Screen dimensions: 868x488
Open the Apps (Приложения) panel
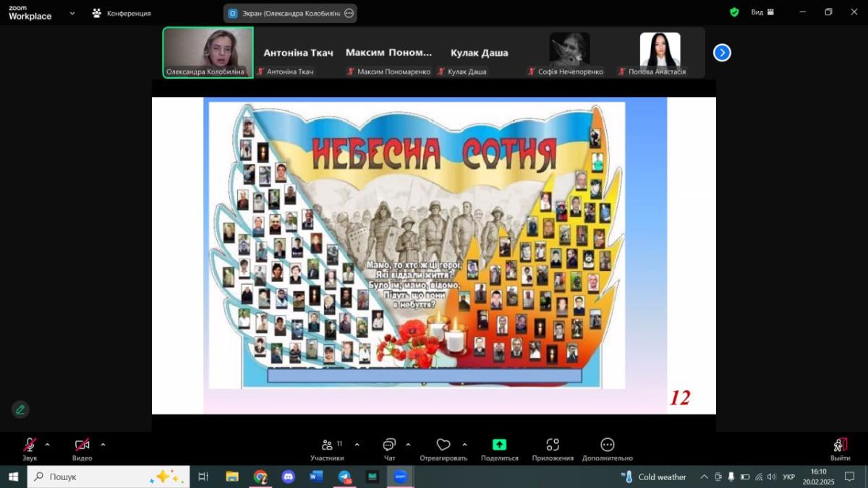point(553,448)
